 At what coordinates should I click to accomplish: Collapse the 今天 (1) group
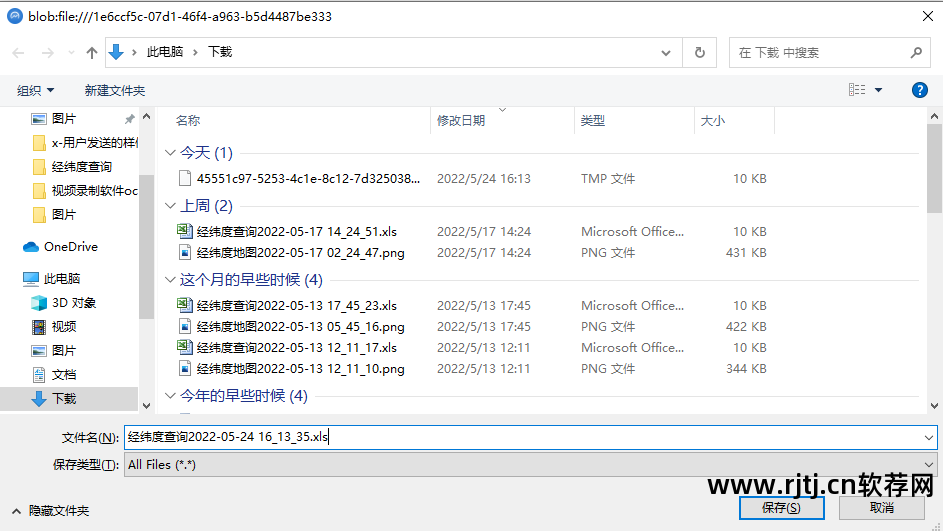pos(170,153)
